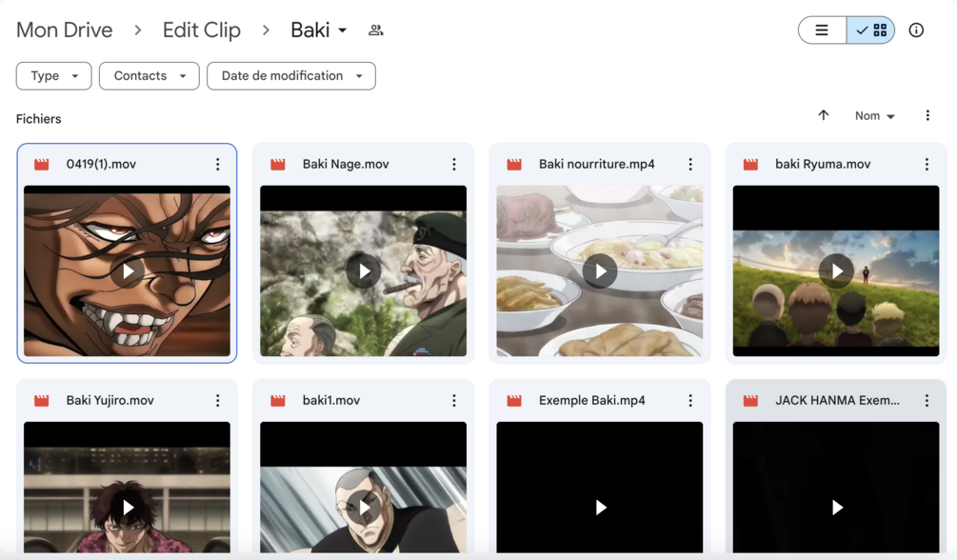Open the Nom sort field dropdown
Viewport: 957px width, 560px height.
point(874,116)
